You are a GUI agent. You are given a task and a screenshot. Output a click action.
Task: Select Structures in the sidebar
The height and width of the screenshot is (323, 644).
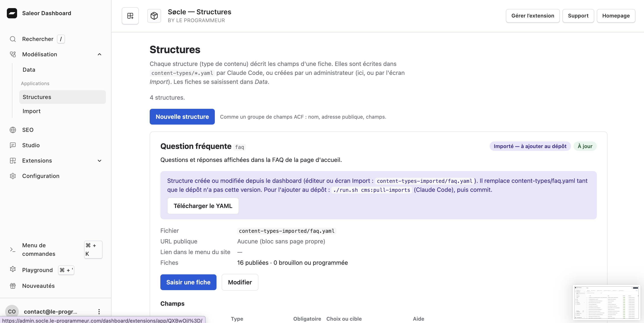[63, 97]
